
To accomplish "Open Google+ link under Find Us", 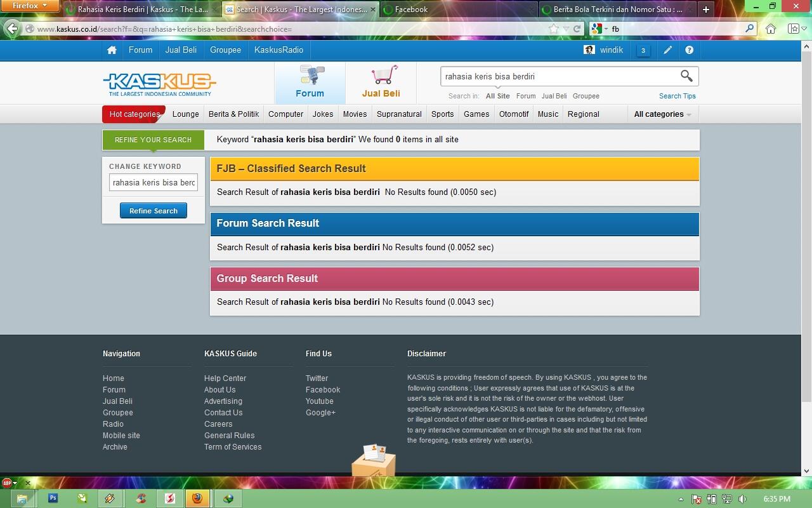I will (x=320, y=413).
